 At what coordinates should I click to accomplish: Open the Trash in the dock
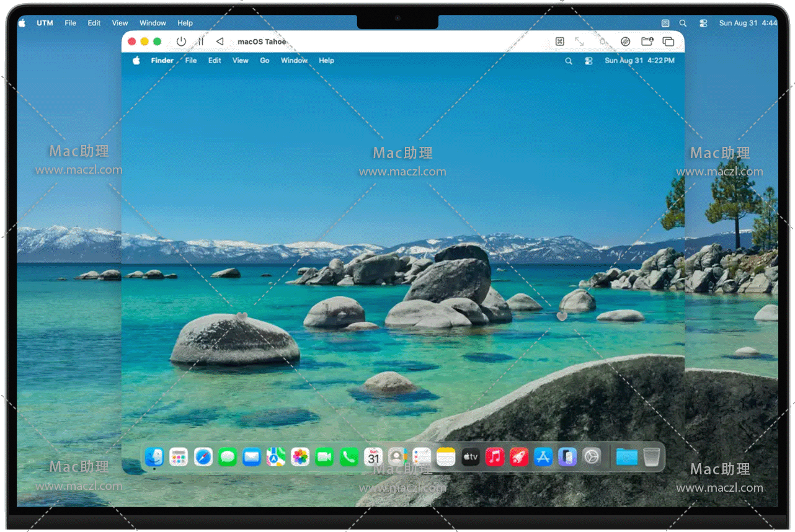click(x=651, y=458)
